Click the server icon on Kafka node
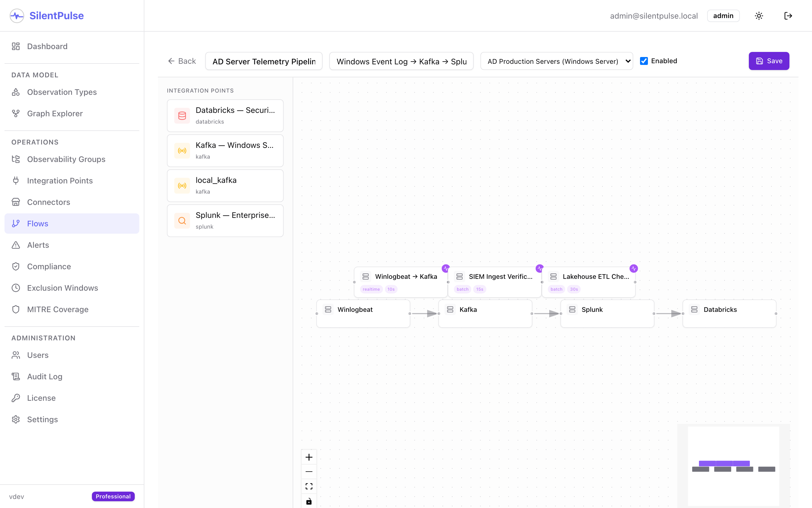This screenshot has height=508, width=812. pos(450,309)
